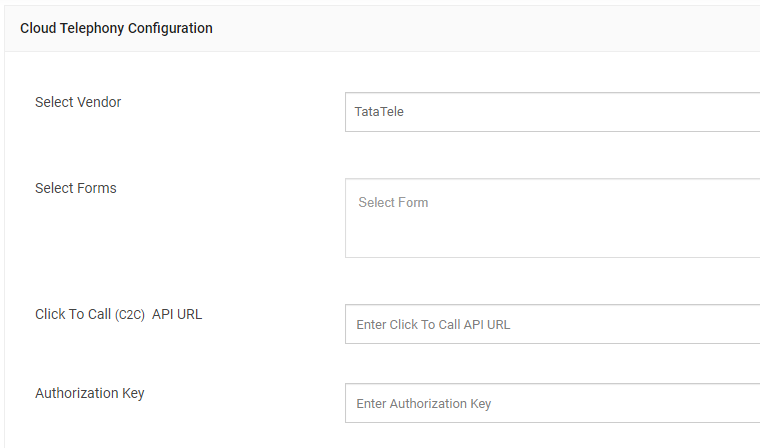This screenshot has width=760, height=448.
Task: Click the "Enter Click To Call API URL" placeholder
Action: click(433, 325)
